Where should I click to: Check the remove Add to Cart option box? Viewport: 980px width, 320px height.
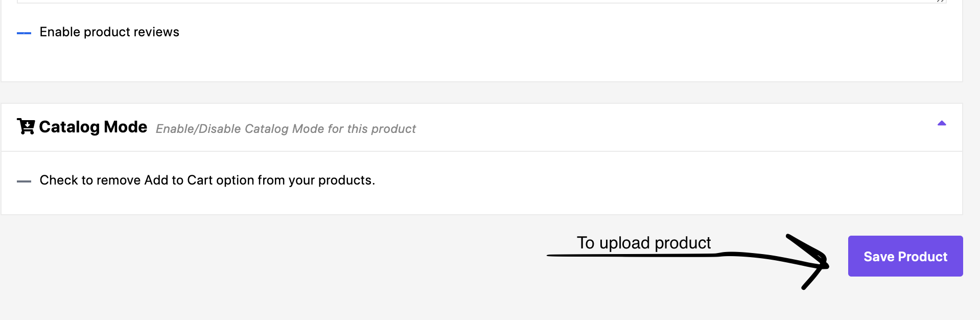pyautogui.click(x=24, y=181)
